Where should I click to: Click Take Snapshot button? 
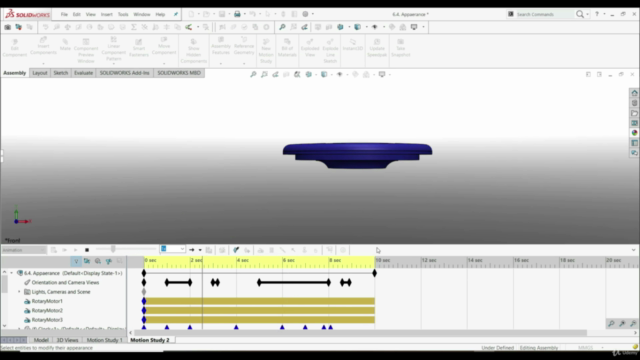[x=400, y=48]
